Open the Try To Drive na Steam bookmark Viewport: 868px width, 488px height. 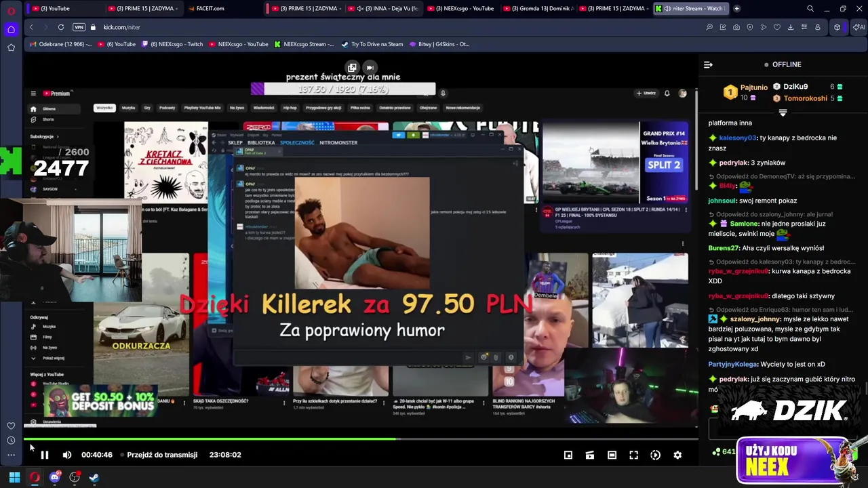(372, 44)
